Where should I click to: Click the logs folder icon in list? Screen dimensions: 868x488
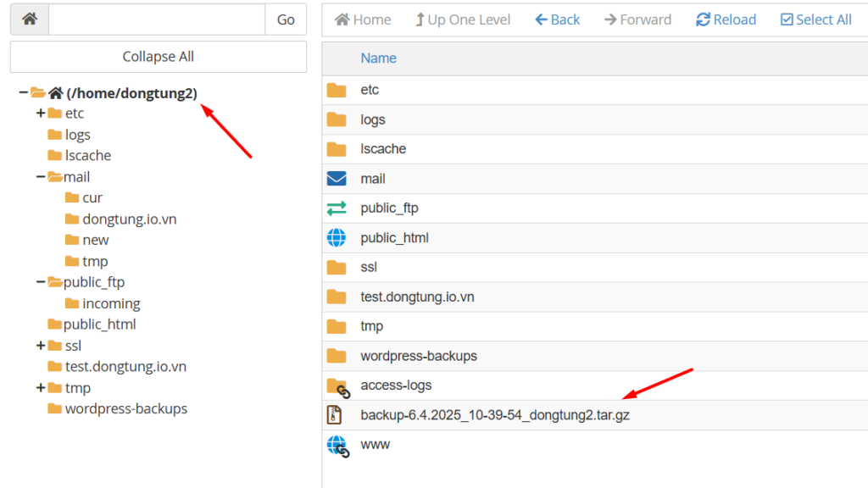pos(337,119)
